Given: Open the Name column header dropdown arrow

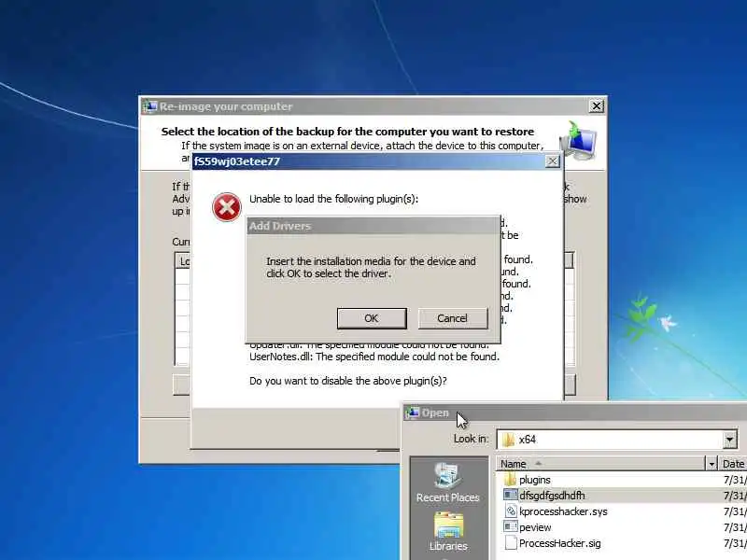Looking at the screenshot, I should pyautogui.click(x=712, y=464).
